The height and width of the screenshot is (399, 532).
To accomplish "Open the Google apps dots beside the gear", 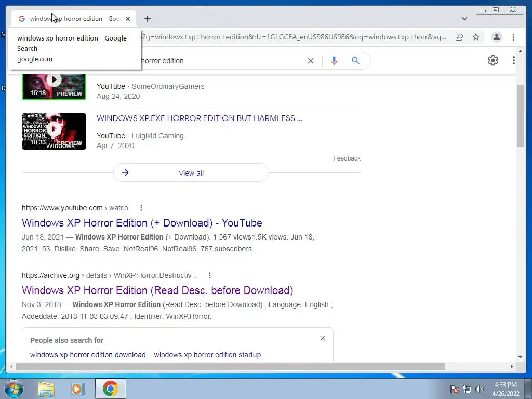I will pos(513,60).
